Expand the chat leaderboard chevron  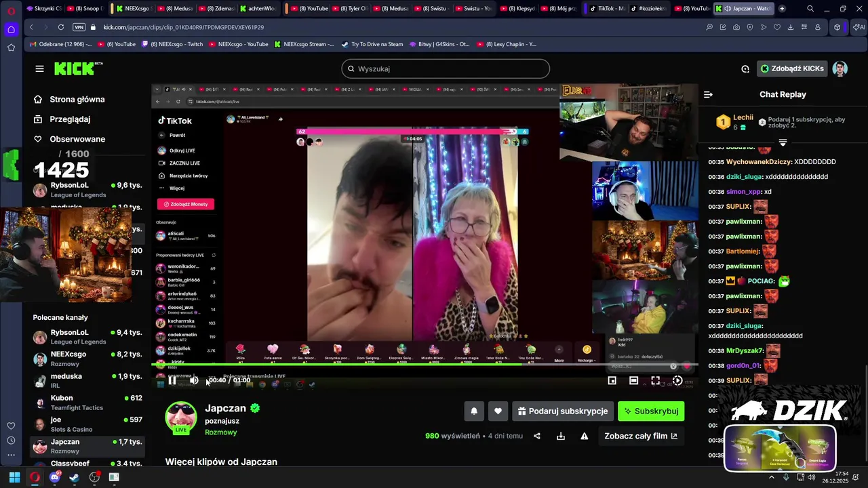coord(783,142)
